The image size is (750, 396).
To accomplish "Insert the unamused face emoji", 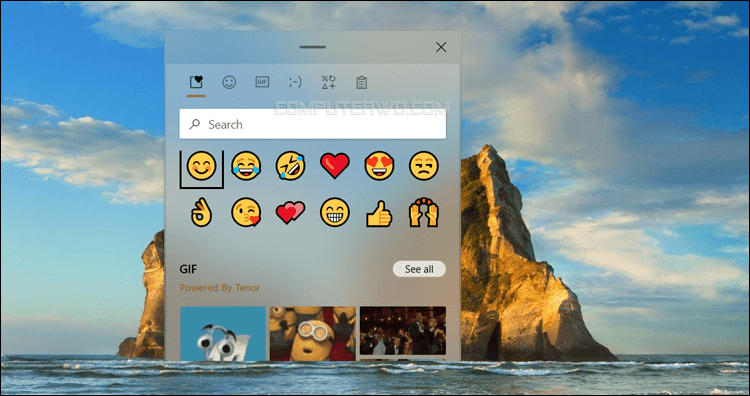I will point(424,166).
